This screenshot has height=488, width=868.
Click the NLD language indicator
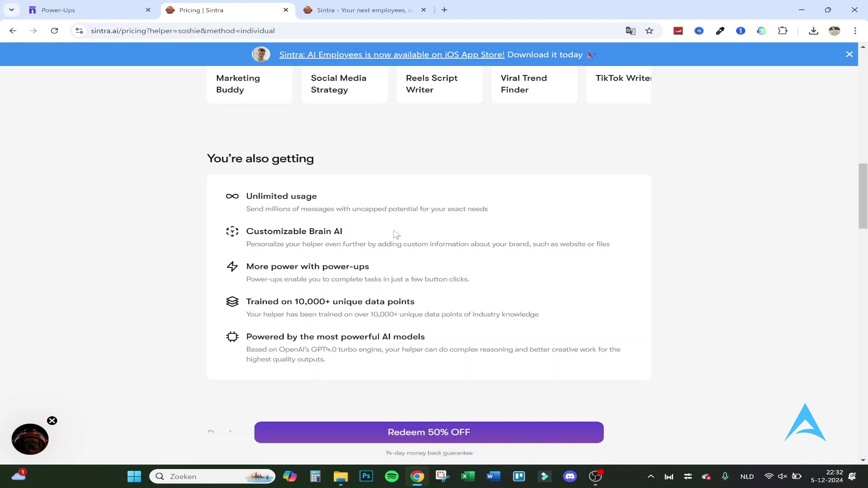pyautogui.click(x=747, y=477)
